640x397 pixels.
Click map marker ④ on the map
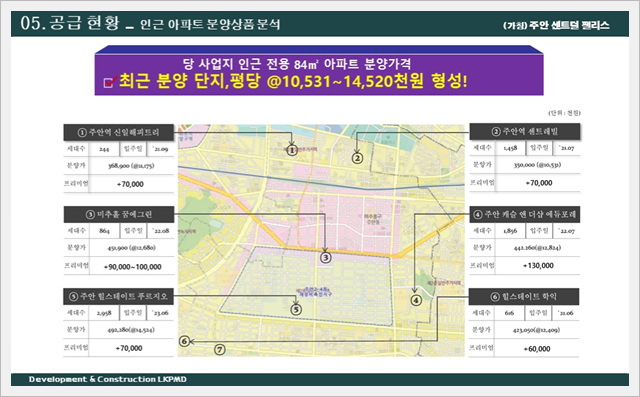click(416, 300)
